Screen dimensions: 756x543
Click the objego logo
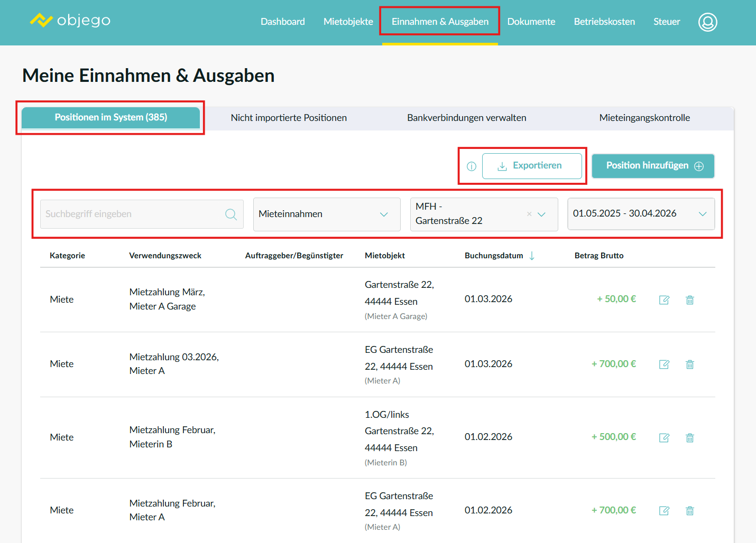pos(70,20)
